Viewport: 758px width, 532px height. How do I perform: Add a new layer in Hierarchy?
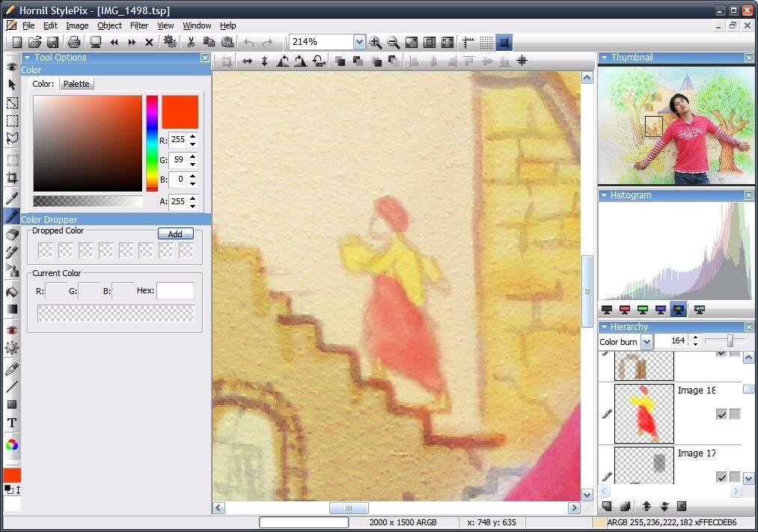click(x=607, y=506)
